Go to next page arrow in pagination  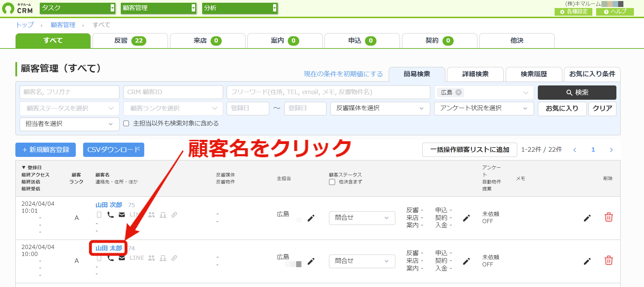coord(611,150)
